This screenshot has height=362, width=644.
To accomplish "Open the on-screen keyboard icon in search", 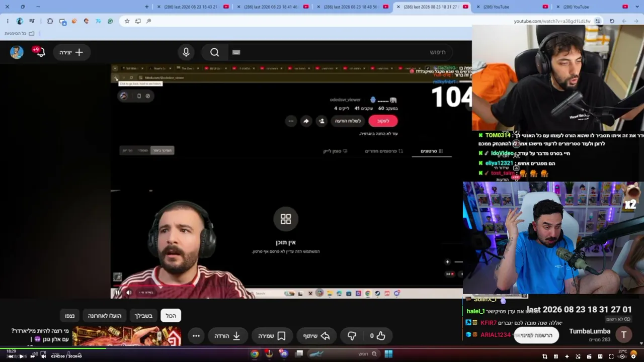I will pyautogui.click(x=236, y=52).
